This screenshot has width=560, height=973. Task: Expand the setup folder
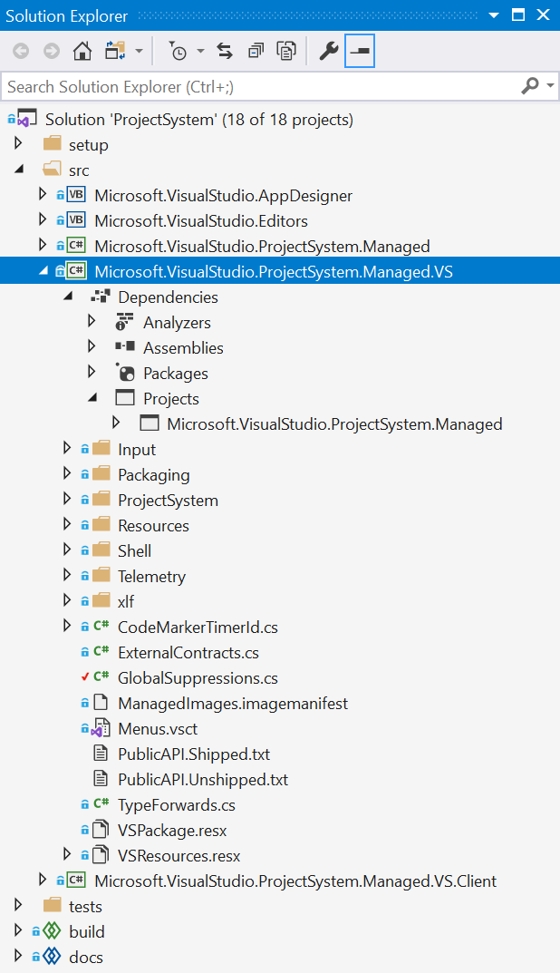click(x=19, y=144)
